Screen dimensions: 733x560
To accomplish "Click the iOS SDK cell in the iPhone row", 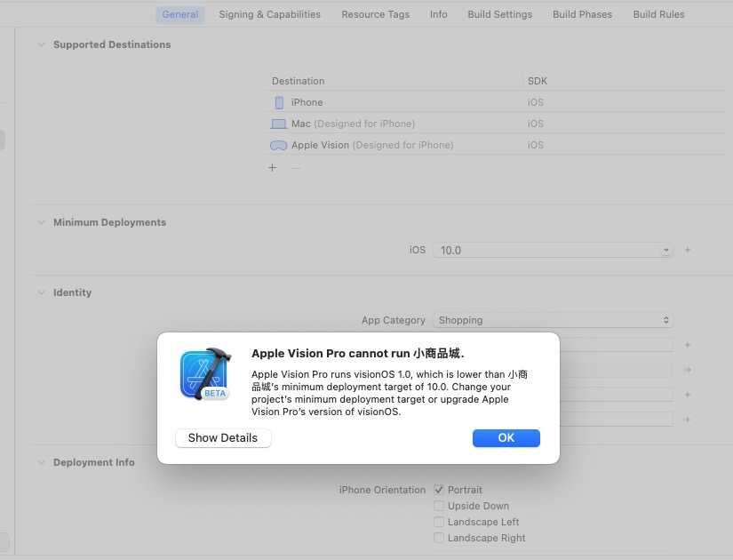I will [x=535, y=102].
